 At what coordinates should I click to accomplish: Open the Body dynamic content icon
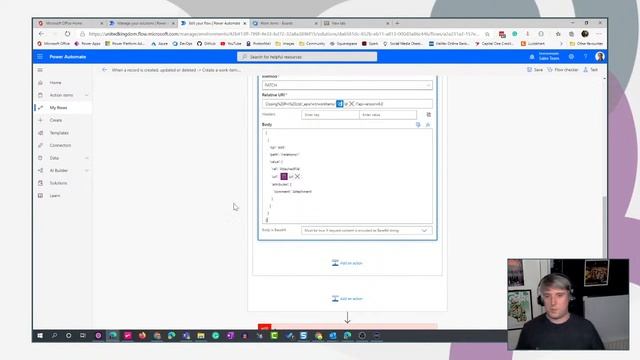418,124
